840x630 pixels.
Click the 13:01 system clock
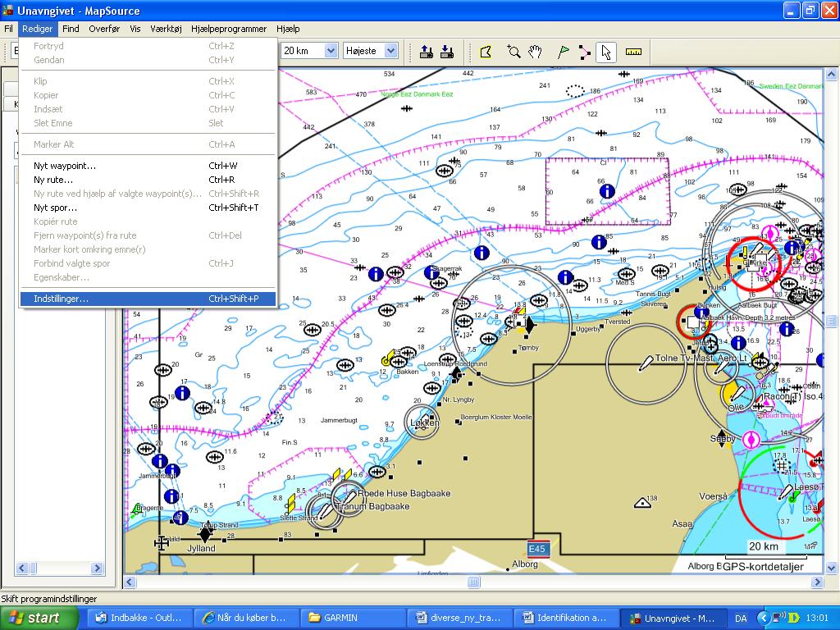click(x=817, y=619)
